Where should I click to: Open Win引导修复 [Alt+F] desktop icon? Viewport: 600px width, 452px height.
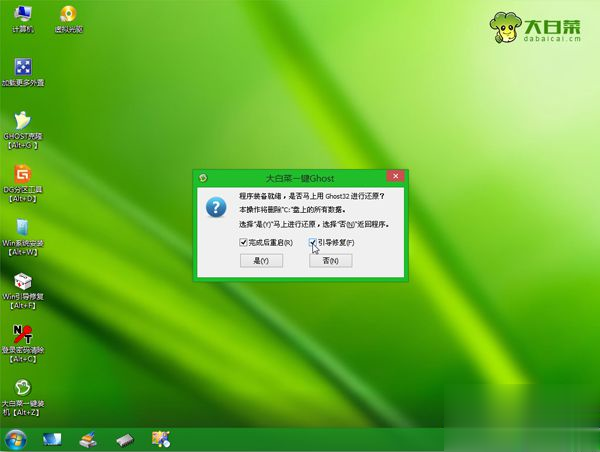[x=23, y=291]
